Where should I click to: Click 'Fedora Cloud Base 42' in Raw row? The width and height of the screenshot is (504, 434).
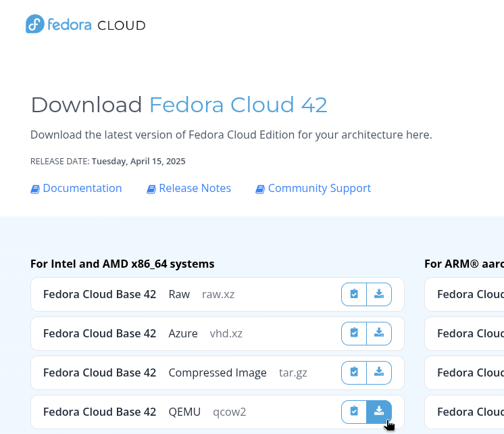pyautogui.click(x=99, y=294)
